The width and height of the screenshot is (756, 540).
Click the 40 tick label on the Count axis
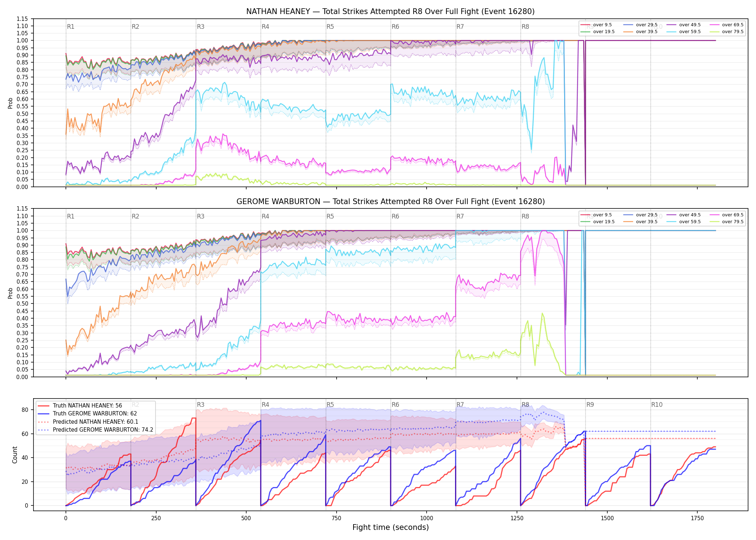(x=25, y=458)
